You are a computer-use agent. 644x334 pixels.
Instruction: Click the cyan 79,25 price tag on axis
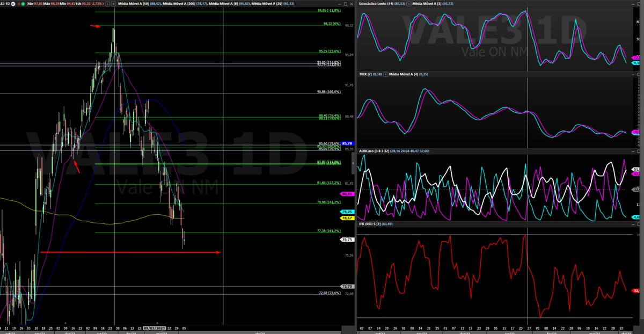(x=346, y=212)
